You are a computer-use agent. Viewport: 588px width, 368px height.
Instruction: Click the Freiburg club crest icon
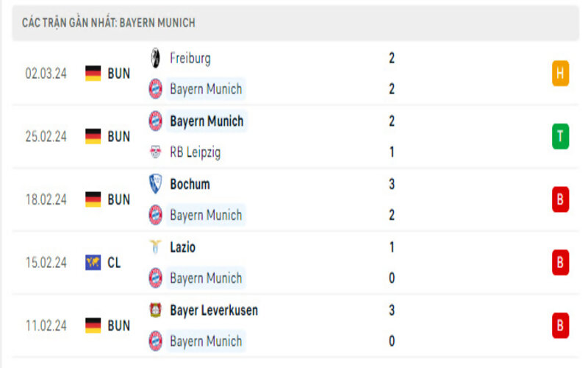[155, 57]
